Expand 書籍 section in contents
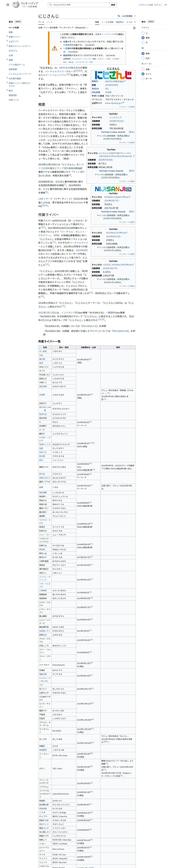 7,60
